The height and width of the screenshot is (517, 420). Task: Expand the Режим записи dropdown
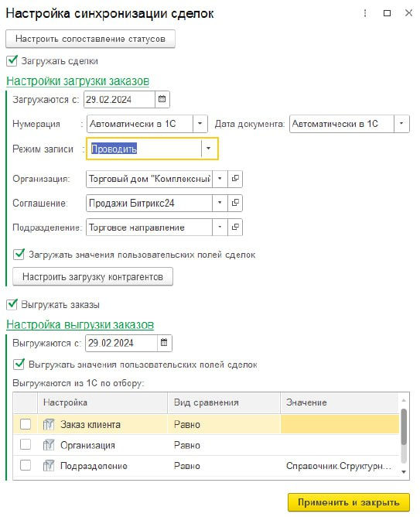(209, 149)
